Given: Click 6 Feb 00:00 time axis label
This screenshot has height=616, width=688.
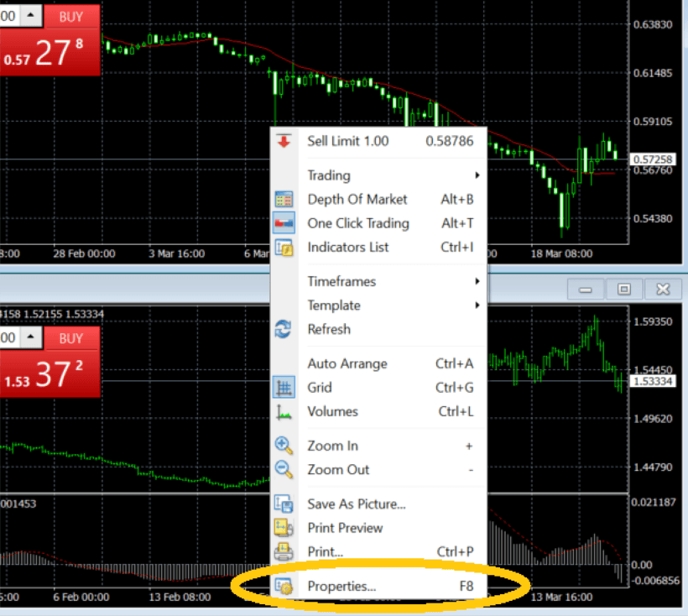Looking at the screenshot, I should pyautogui.click(x=81, y=598).
